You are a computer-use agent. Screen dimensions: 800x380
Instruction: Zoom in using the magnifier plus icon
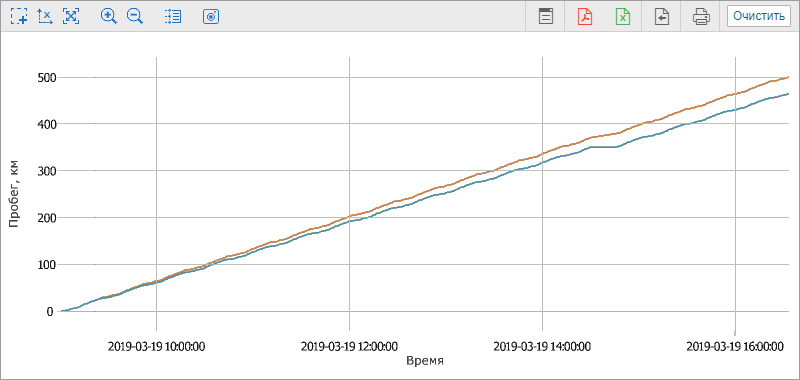pos(109,16)
